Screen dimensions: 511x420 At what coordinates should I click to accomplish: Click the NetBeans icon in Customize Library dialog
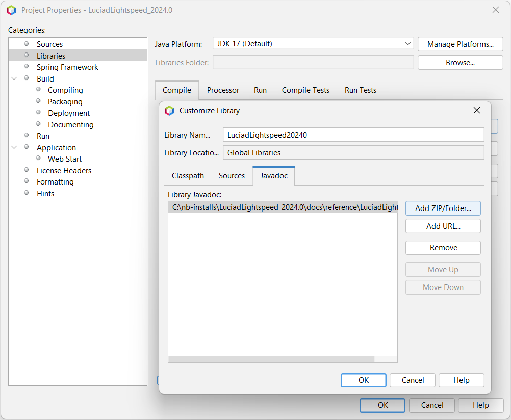169,111
